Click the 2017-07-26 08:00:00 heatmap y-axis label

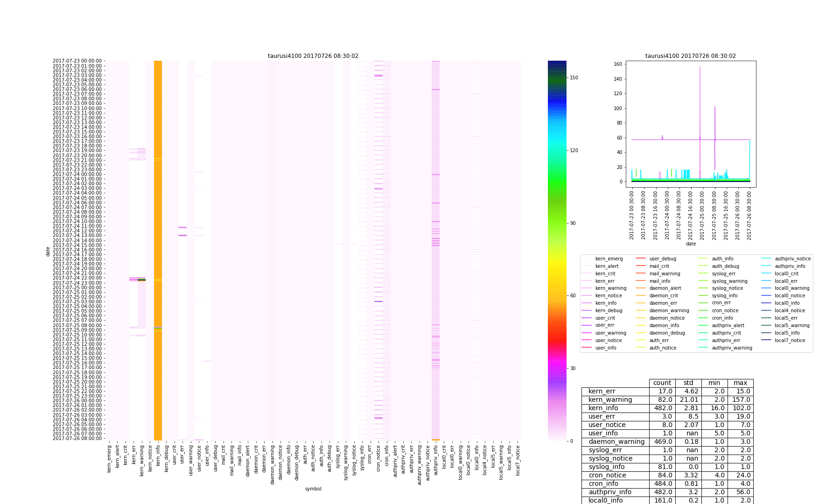tap(77, 438)
